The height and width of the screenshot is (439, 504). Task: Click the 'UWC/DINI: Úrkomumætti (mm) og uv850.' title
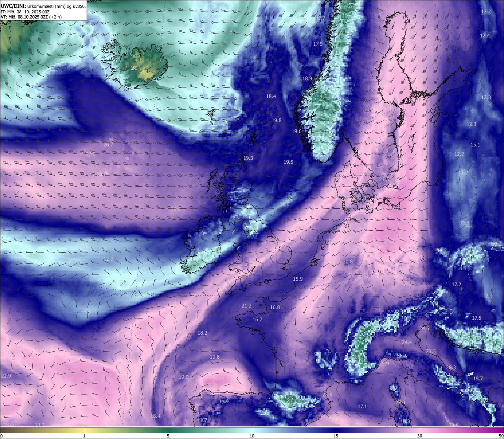(x=43, y=6)
